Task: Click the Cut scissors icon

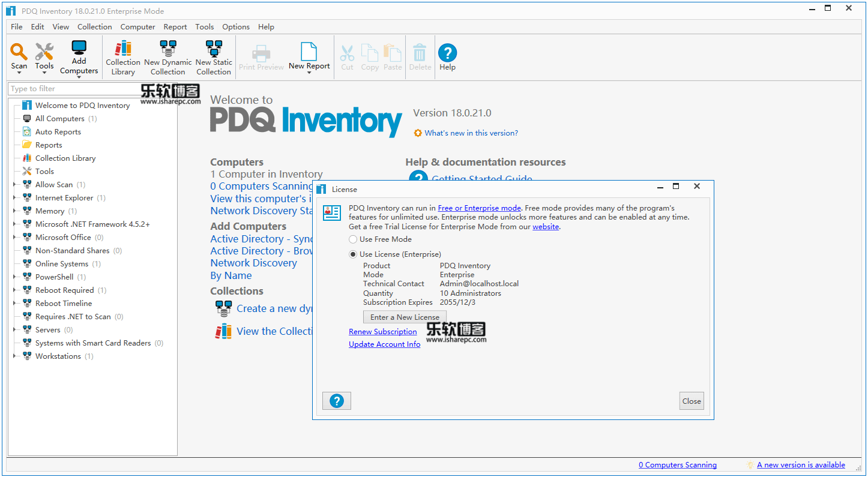Action: (x=347, y=53)
